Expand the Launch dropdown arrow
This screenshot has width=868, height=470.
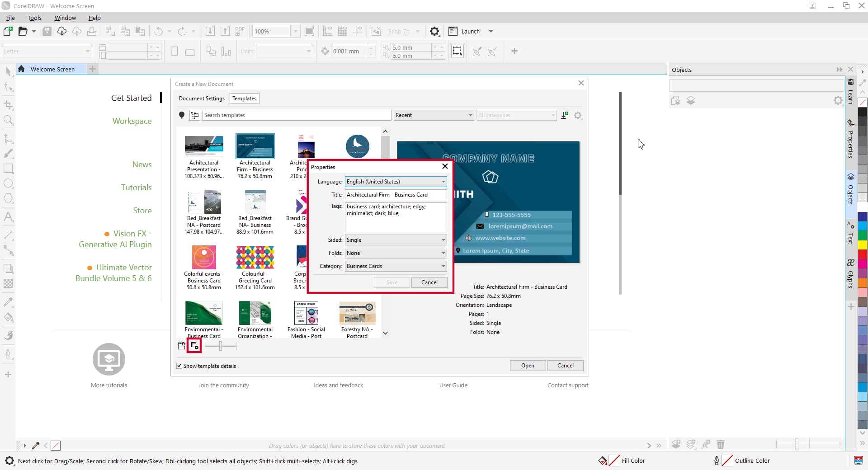pos(491,31)
